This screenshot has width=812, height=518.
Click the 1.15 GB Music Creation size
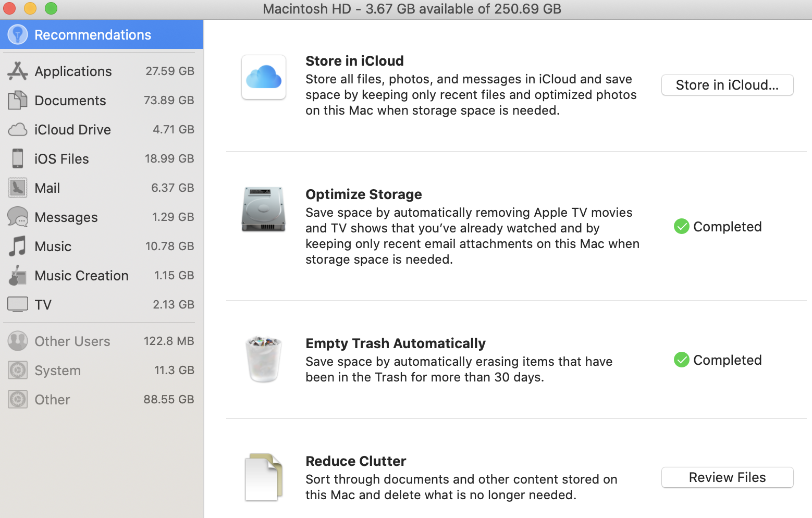coord(174,275)
